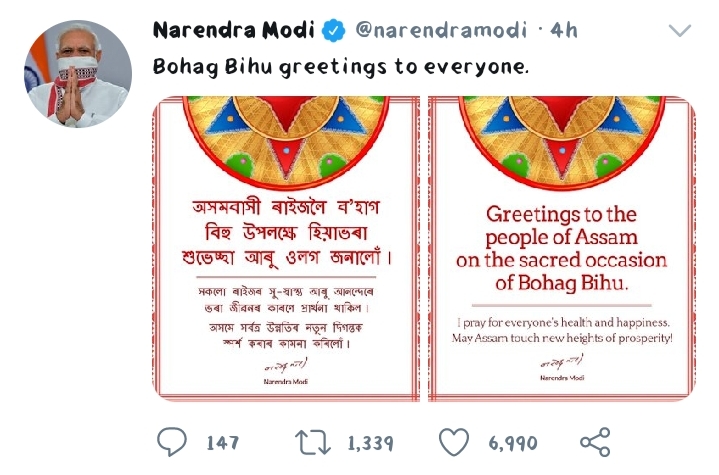Open the tweet options chevron menu
Screen dimensions: 719x475
pyautogui.click(x=680, y=30)
